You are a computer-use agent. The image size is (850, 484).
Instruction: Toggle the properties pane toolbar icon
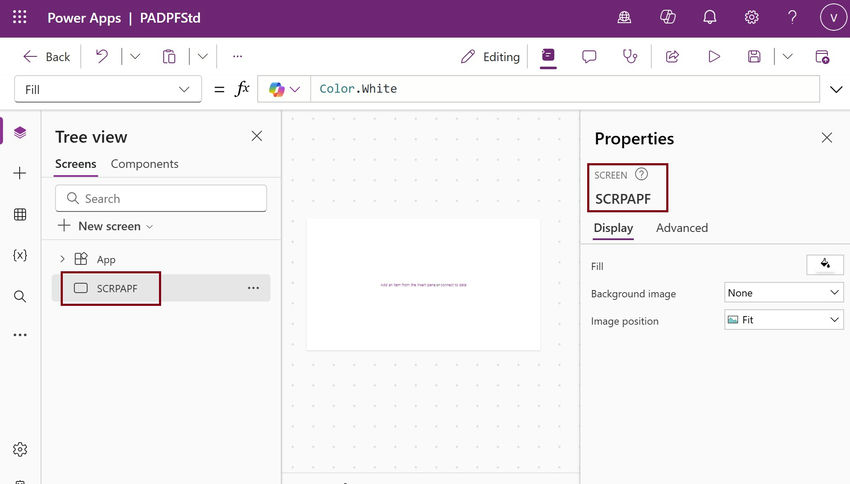tap(548, 56)
